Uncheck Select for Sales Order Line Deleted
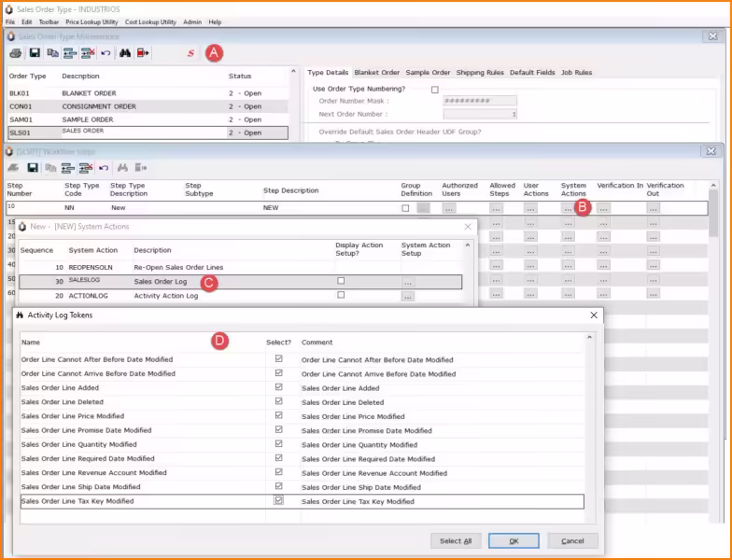 coord(278,401)
